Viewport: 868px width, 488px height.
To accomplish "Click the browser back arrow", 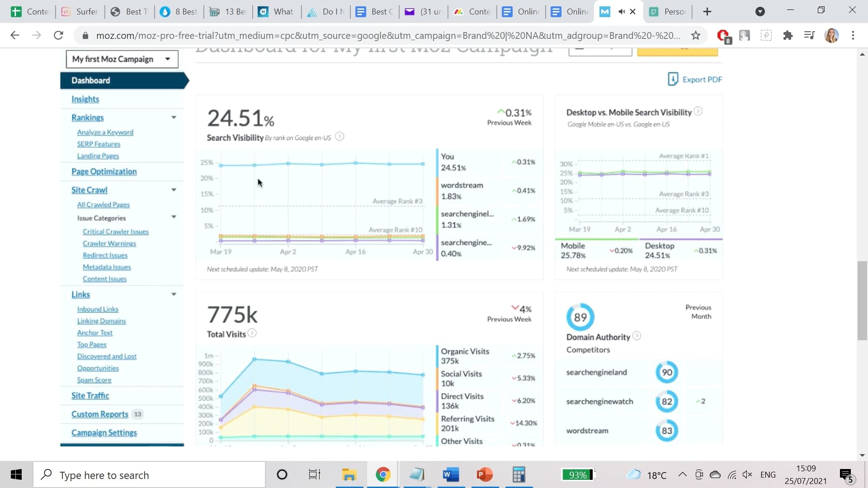I will click(x=15, y=35).
